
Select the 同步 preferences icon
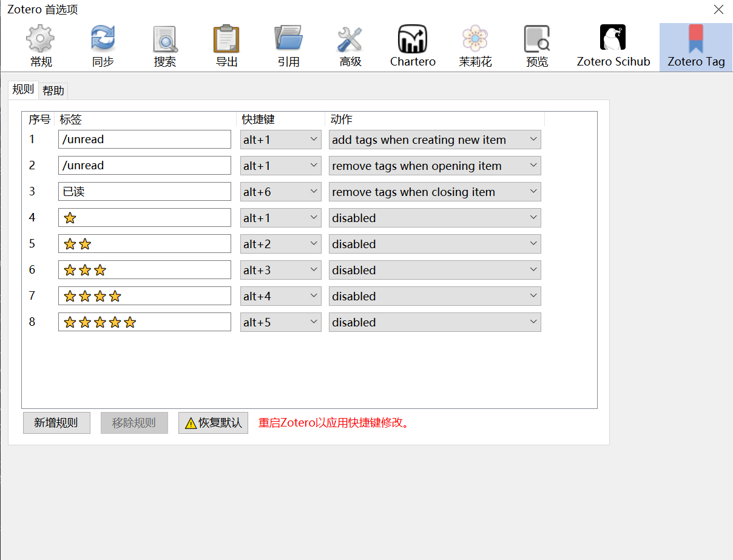(103, 46)
